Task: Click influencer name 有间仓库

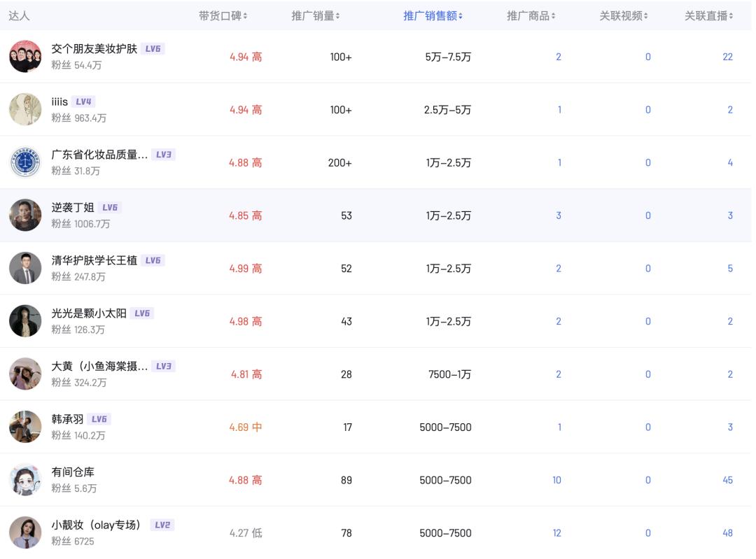Action: point(73,472)
